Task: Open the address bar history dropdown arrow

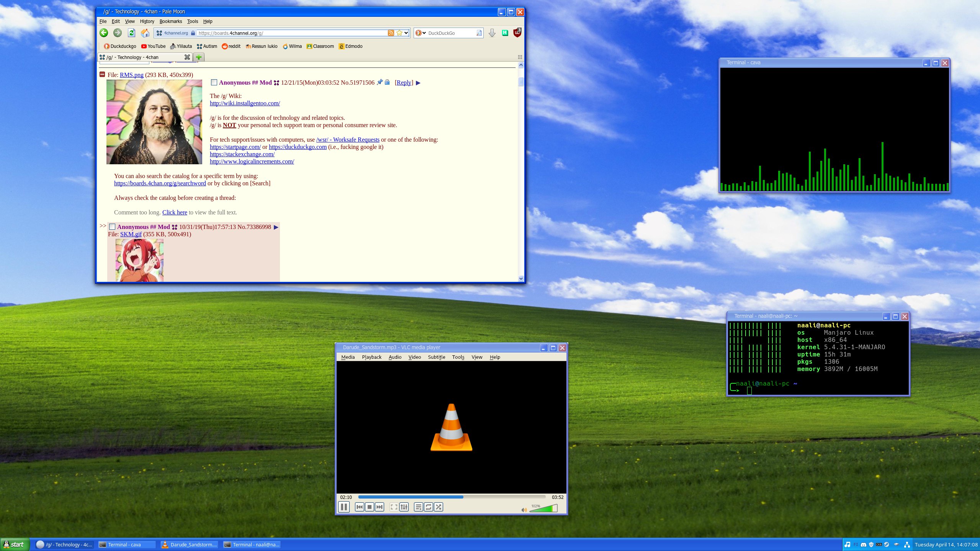Action: 406,33
